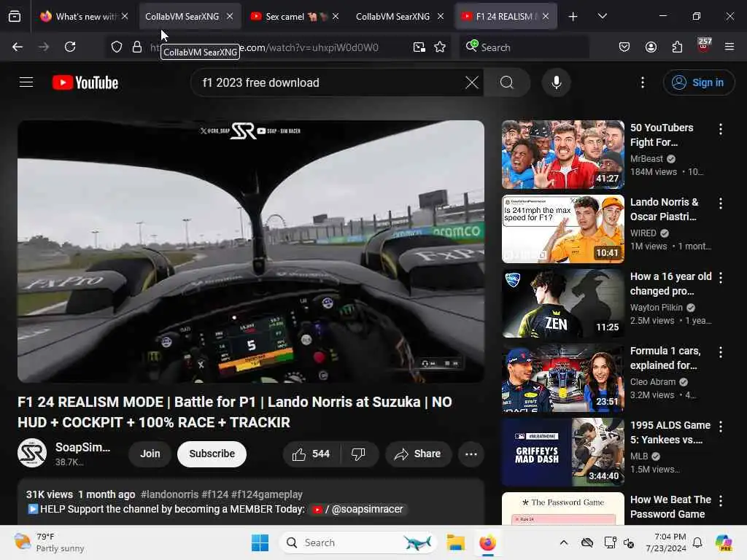747x560 pixels.
Task: Open YouTube settings three-dot menu
Action: (x=642, y=82)
